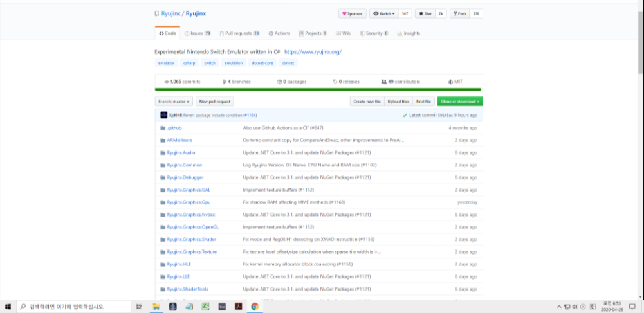Open Adobe Acrobat from the taskbar

click(238, 307)
